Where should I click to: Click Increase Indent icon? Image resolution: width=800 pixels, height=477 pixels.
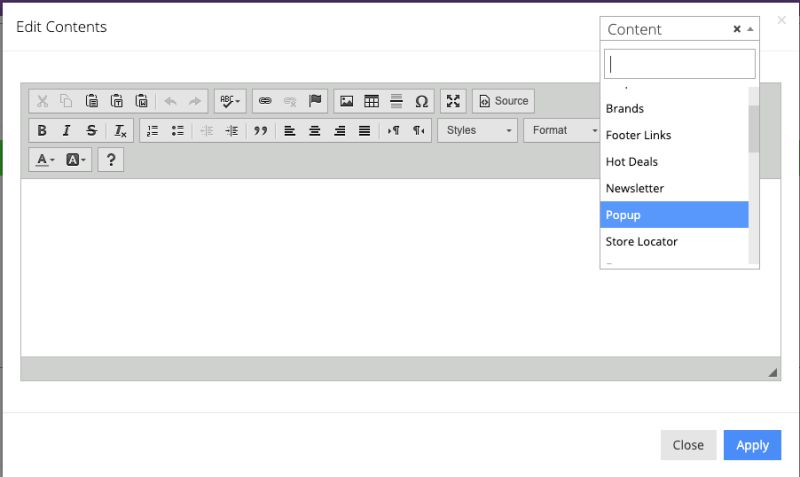coord(232,131)
